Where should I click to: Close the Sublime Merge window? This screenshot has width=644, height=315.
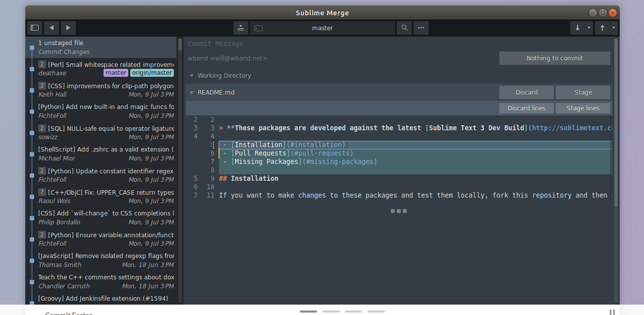pyautogui.click(x=613, y=12)
